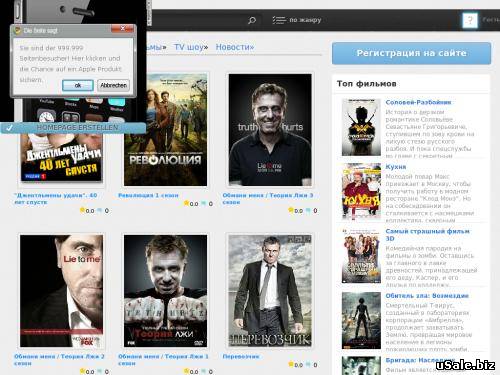Click the checkmark on Homepage Erstellen bar
This screenshot has width=500, height=375.
9,128
